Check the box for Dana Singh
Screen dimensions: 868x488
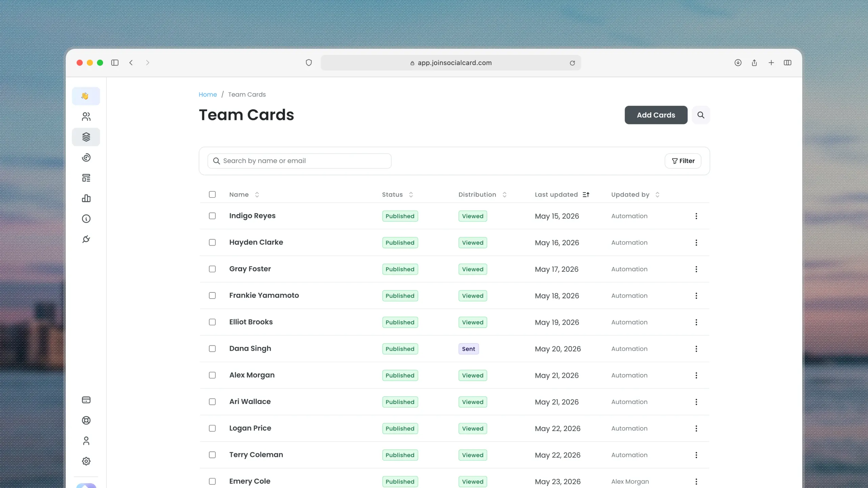(212, 349)
